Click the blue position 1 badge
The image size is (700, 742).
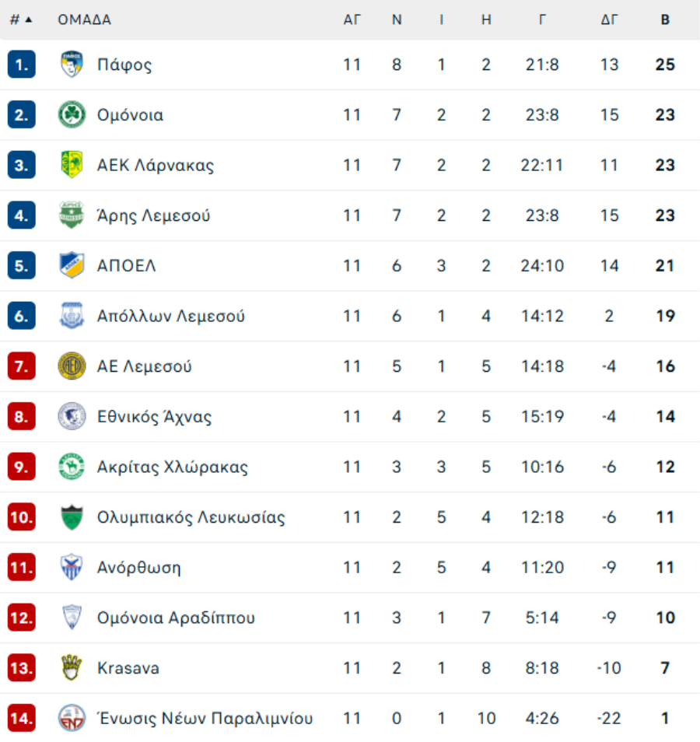(x=22, y=65)
